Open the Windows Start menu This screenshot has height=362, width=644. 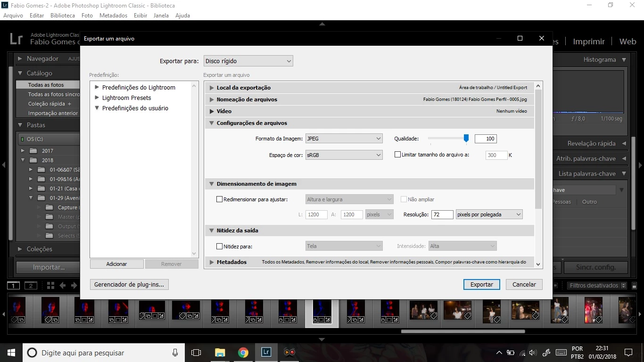11,353
